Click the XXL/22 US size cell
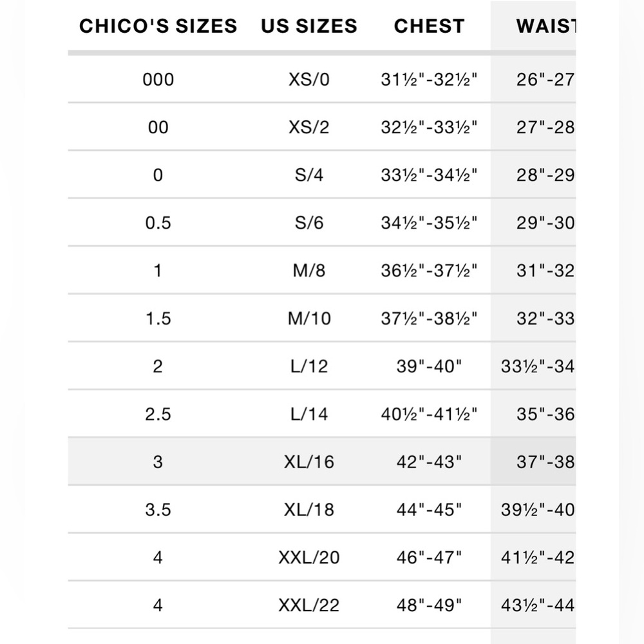 [x=309, y=605]
